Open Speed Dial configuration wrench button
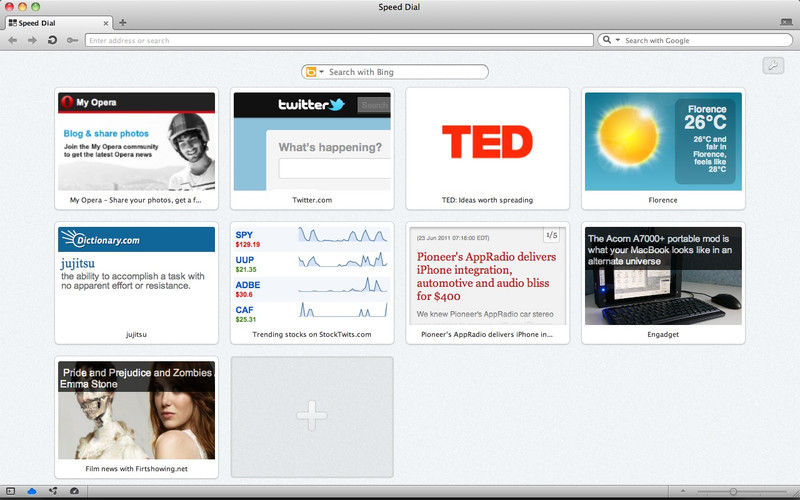This screenshot has width=800, height=500. click(773, 65)
